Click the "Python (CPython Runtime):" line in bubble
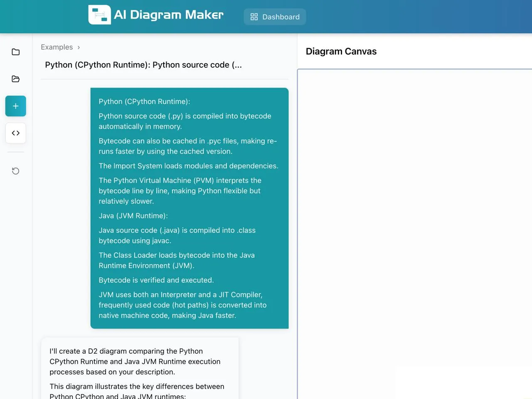 click(x=144, y=101)
